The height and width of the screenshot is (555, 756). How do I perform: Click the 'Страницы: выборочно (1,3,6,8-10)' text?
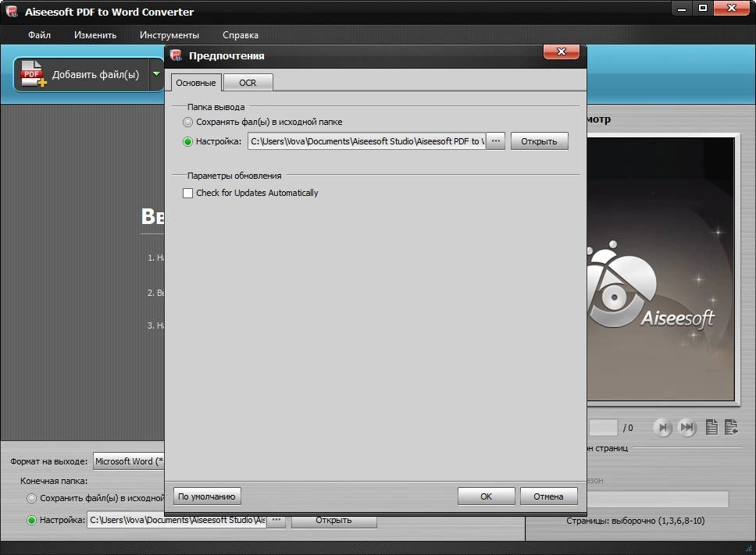[x=636, y=521]
